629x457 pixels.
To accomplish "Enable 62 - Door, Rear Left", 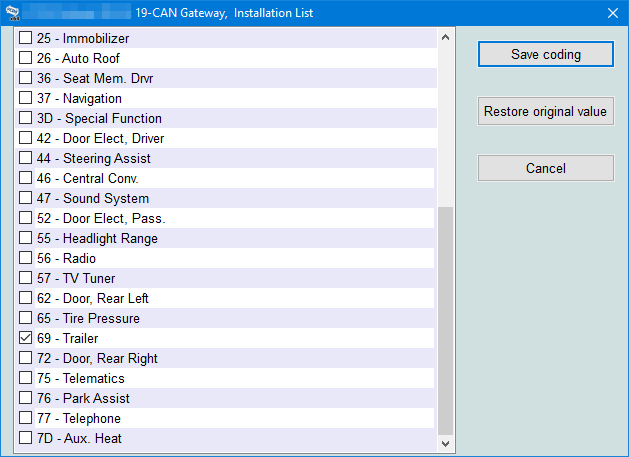I will point(25,298).
